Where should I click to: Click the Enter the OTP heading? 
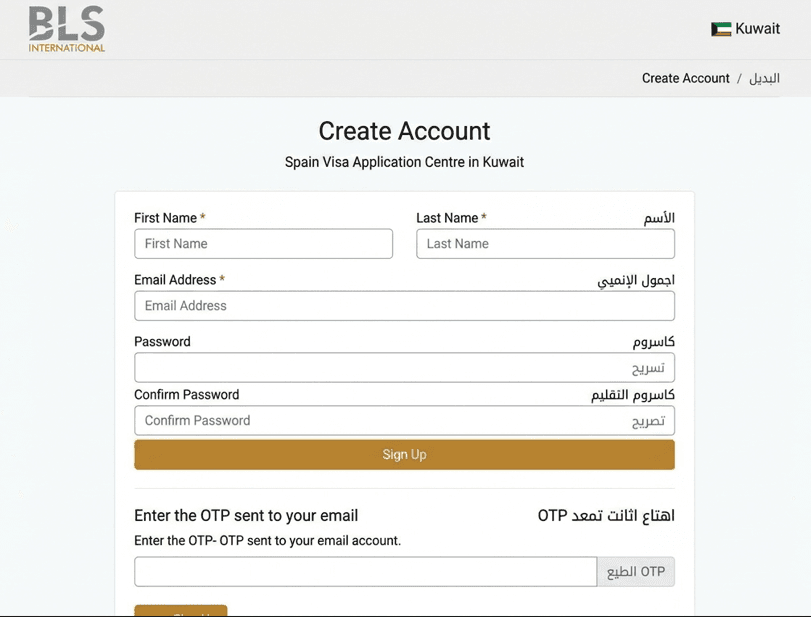(x=246, y=514)
